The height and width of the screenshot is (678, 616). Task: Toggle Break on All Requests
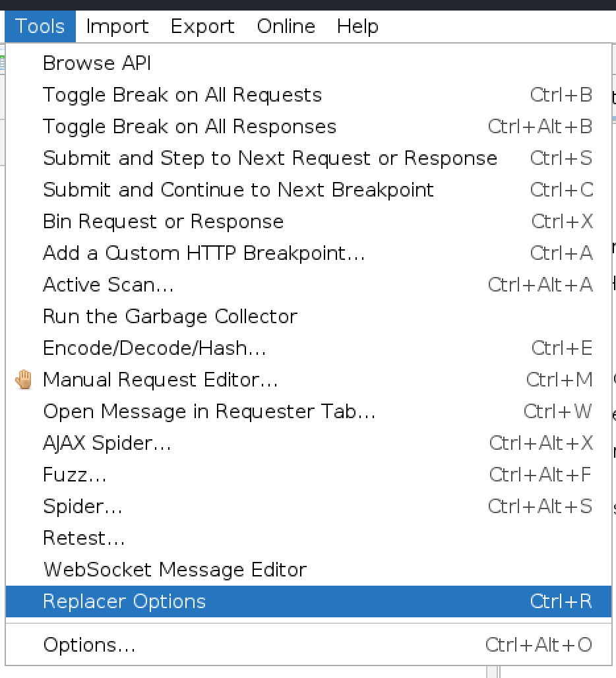(182, 94)
